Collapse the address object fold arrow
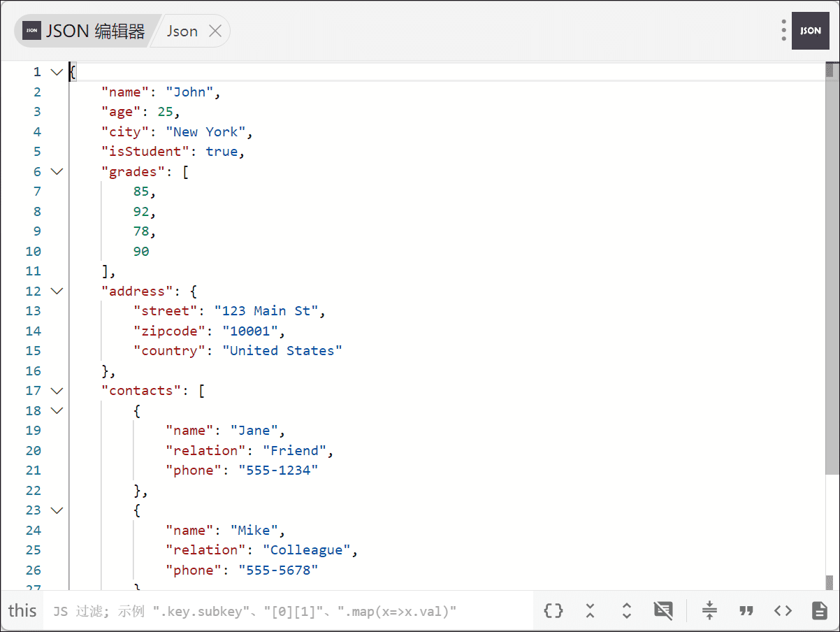Viewport: 840px width, 632px height. click(x=57, y=291)
